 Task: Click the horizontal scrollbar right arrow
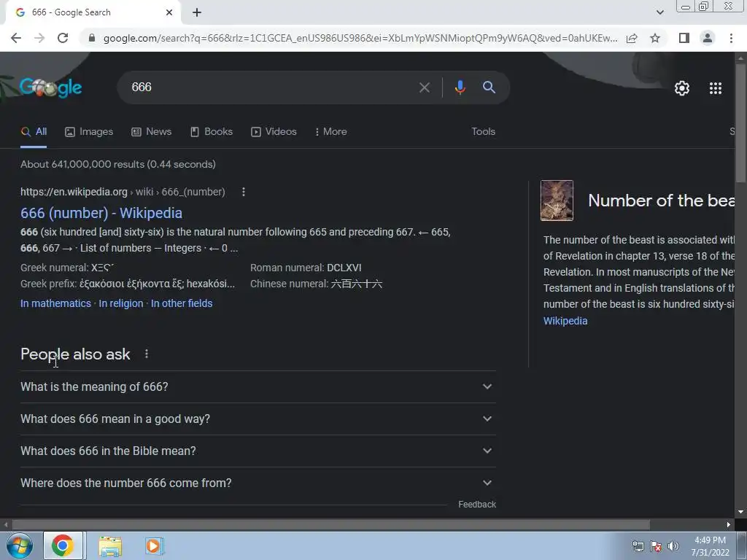(729, 525)
